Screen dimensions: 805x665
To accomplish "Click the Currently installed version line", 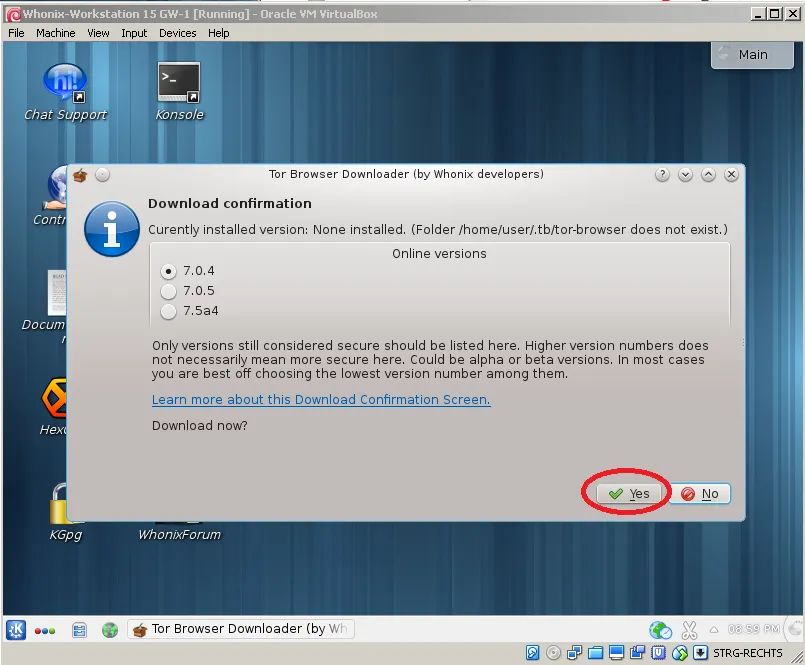I will 438,230.
